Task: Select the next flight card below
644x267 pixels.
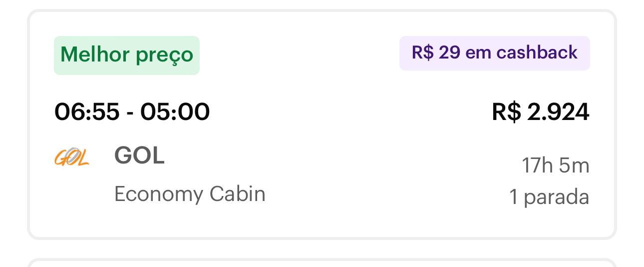Action: [x=322, y=263]
